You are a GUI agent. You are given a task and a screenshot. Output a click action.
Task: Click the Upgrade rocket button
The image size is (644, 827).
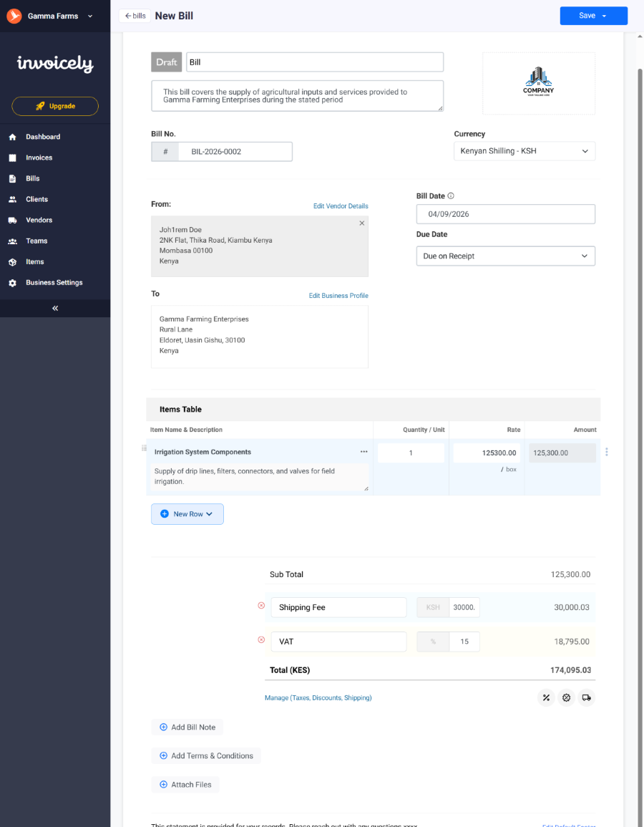point(55,106)
